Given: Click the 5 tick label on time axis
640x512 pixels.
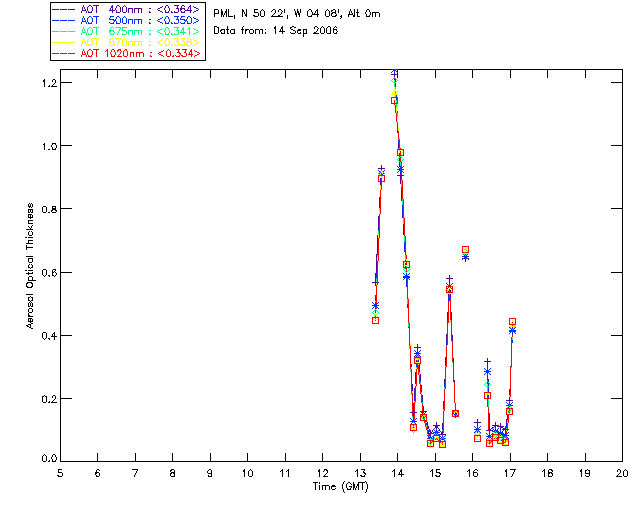Looking at the screenshot, I should point(60,473).
